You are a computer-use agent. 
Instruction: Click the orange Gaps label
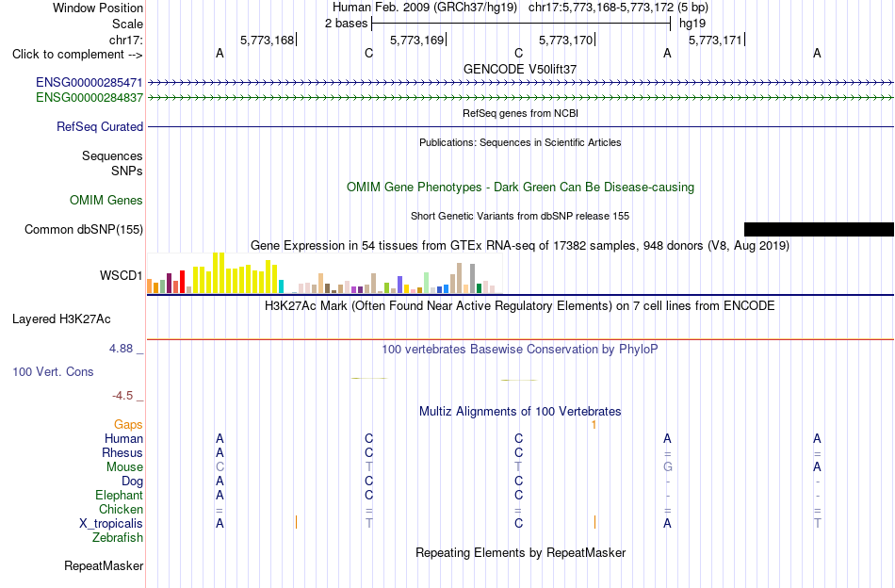(x=128, y=424)
